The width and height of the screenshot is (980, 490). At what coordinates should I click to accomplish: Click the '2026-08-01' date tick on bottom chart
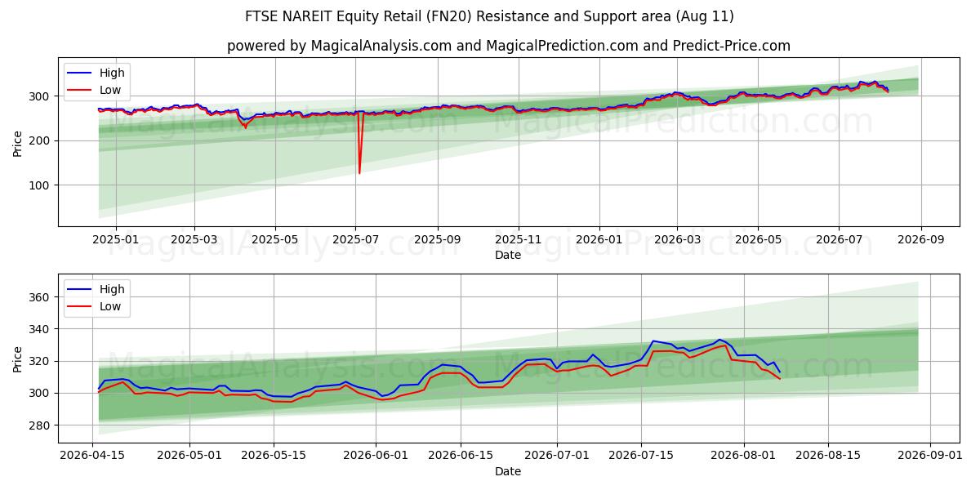tap(744, 457)
